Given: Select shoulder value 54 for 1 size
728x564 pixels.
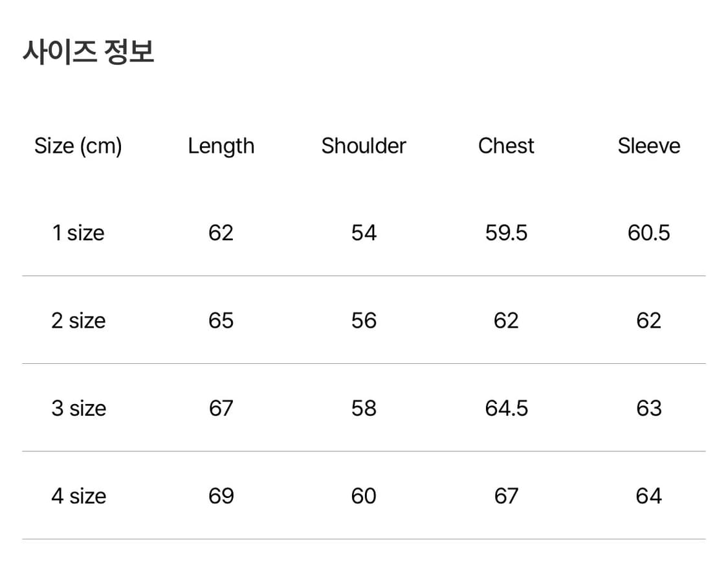Looking at the screenshot, I should pos(364,233).
